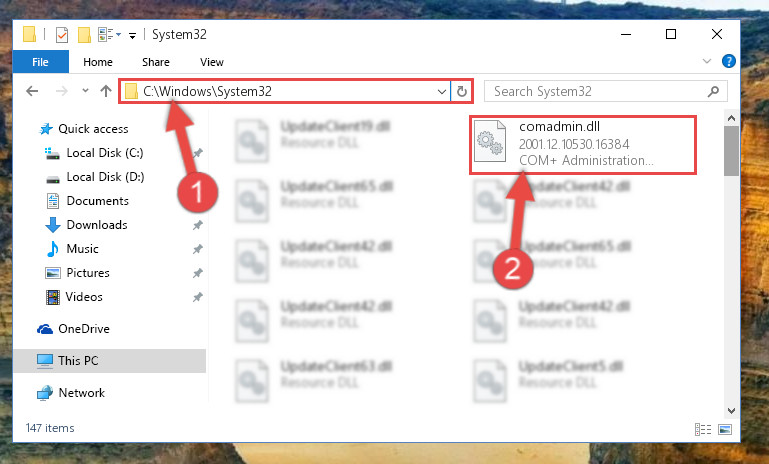Switch to details view icon
769x464 pixels.
702,429
